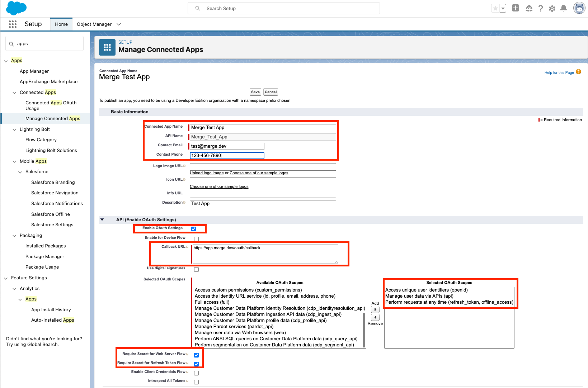The width and height of the screenshot is (588, 388).
Task: Switch to the Home tab
Action: (61, 24)
